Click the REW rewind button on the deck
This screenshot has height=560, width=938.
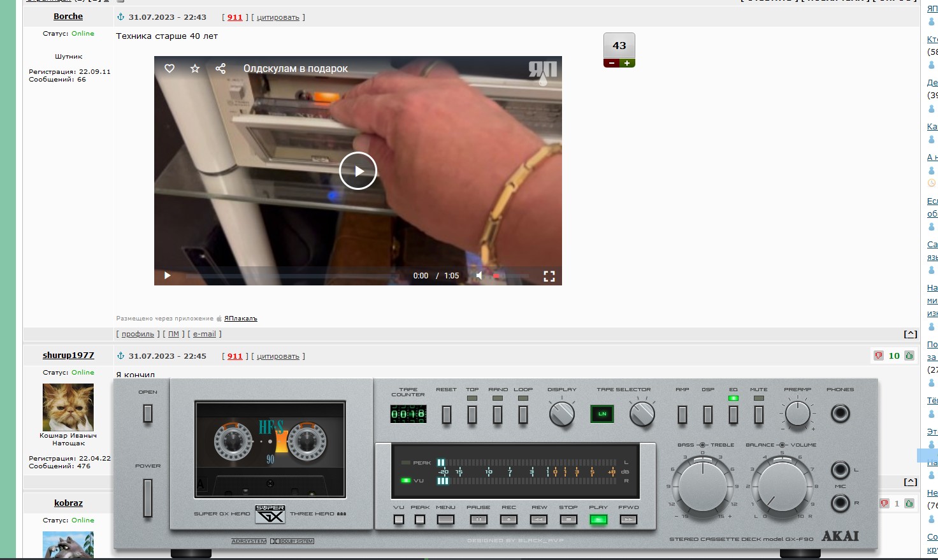click(x=539, y=520)
